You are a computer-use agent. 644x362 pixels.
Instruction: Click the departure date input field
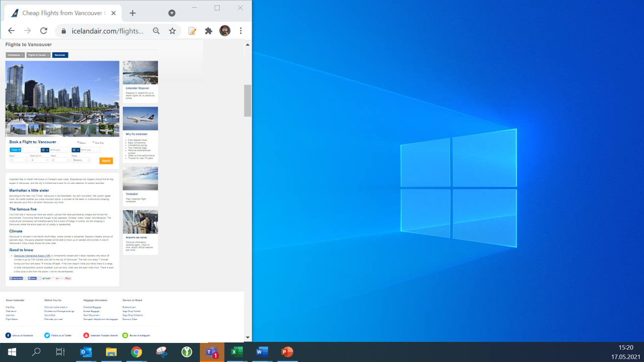coord(59,150)
